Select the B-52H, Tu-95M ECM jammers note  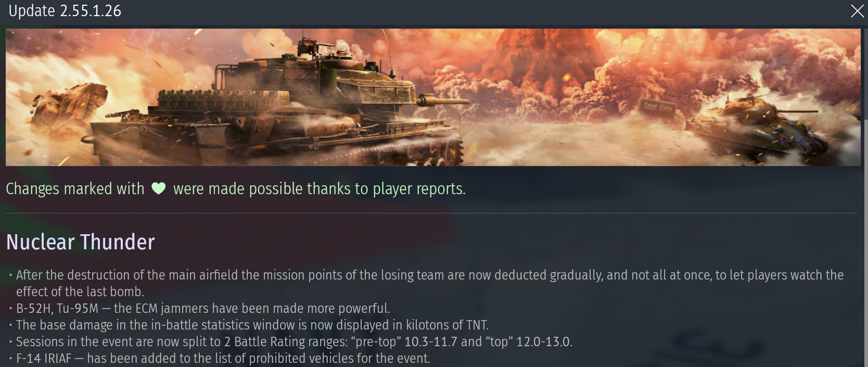point(203,308)
